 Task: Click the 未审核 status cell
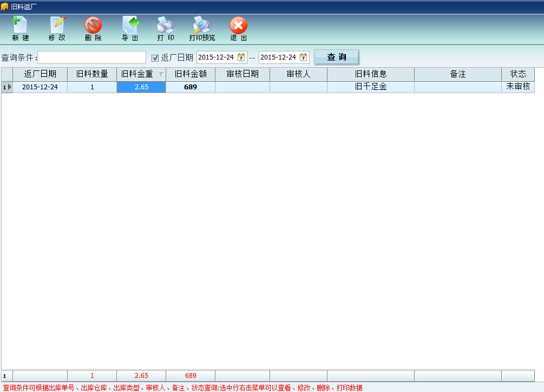point(517,87)
